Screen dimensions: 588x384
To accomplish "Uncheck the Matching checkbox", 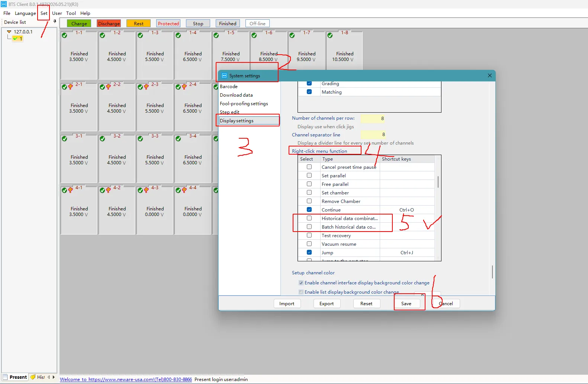I will click(309, 92).
